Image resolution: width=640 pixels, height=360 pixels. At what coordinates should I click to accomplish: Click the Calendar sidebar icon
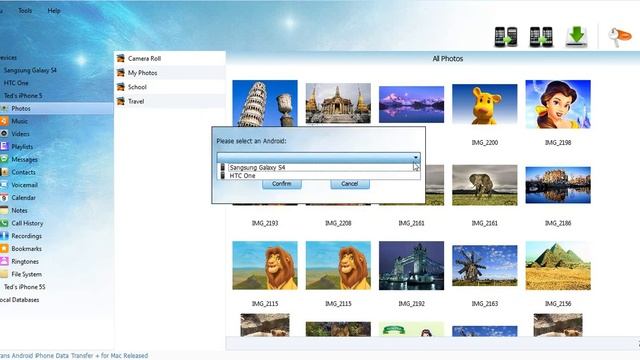point(4,198)
